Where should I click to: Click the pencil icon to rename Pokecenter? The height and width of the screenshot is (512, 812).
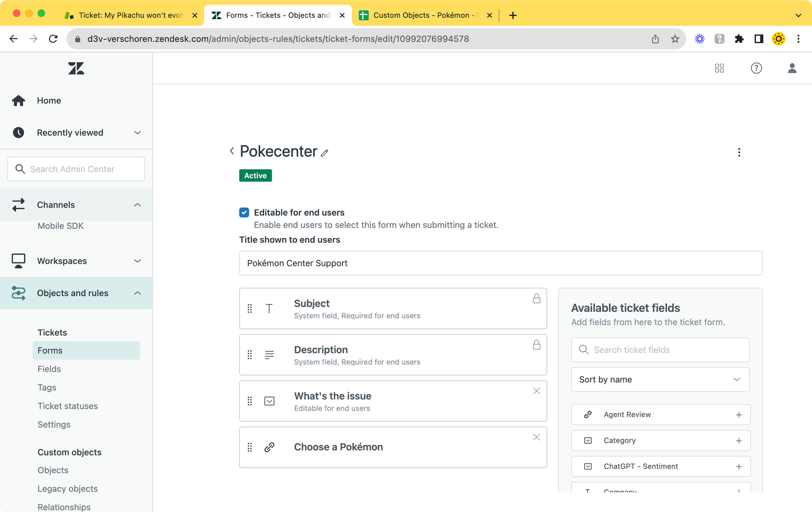click(x=324, y=153)
